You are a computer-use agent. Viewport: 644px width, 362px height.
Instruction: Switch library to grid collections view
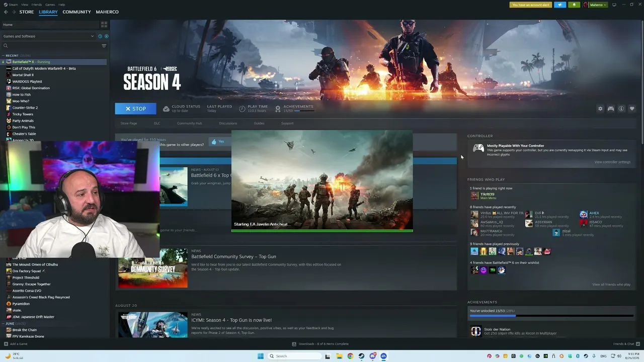(x=104, y=24)
